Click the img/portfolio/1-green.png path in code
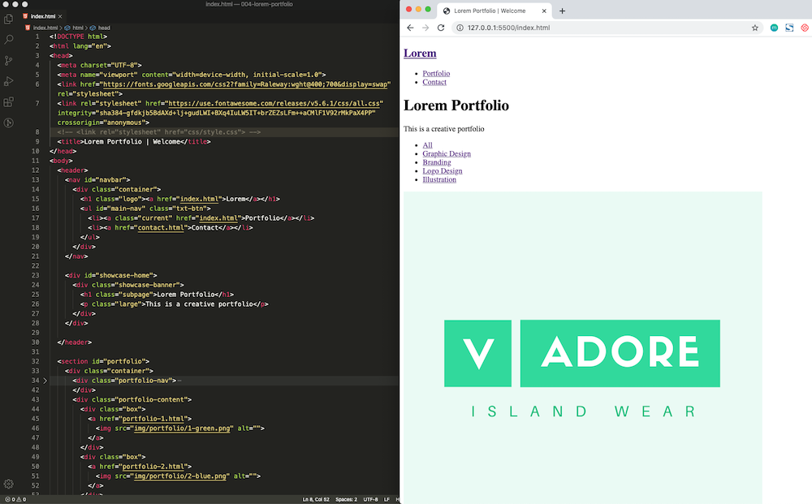This screenshot has width=812, height=504. tap(181, 429)
